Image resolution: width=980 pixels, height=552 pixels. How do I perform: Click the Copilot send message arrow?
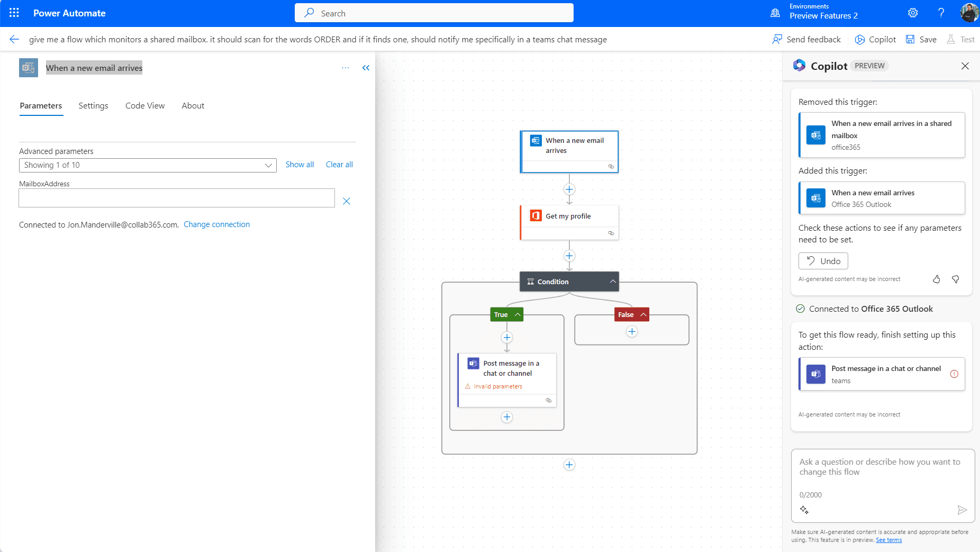click(962, 510)
